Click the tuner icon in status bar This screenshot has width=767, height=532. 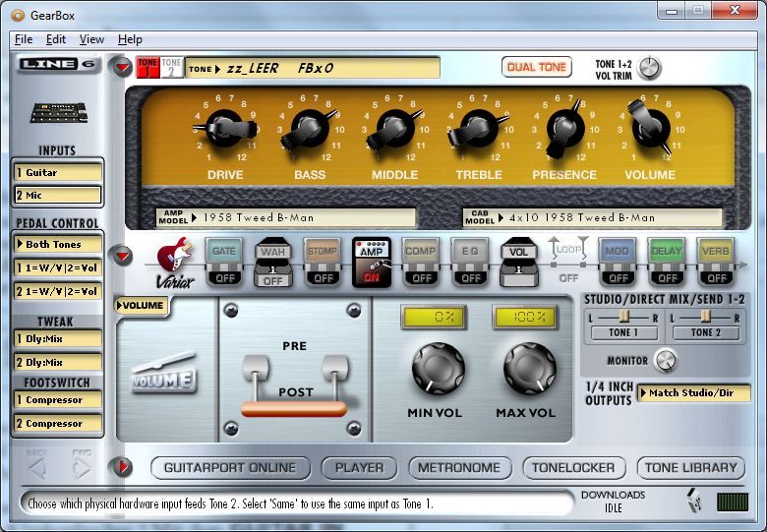click(x=694, y=501)
